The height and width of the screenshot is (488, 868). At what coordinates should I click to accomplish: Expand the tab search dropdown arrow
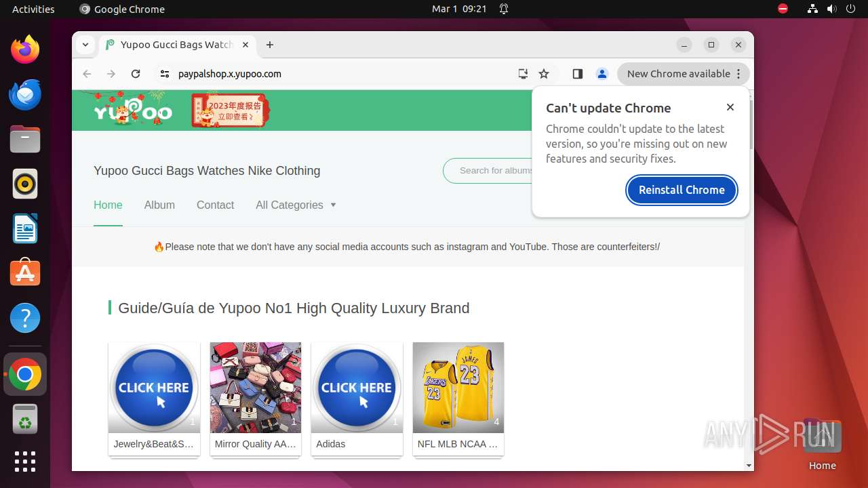pyautogui.click(x=85, y=45)
